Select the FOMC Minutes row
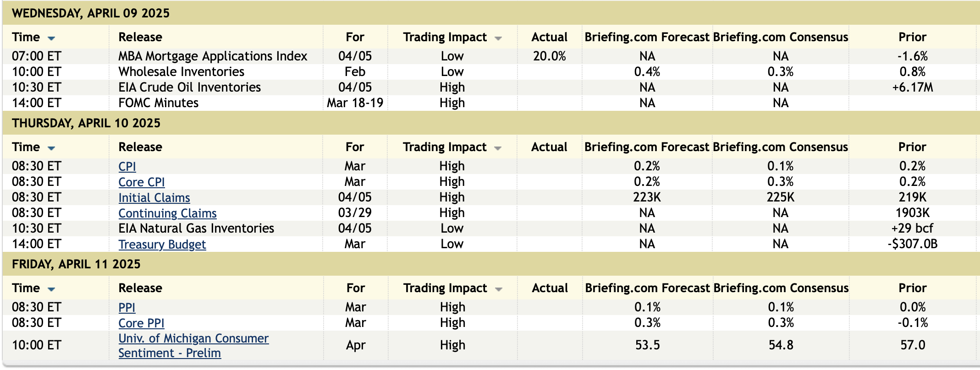The width and height of the screenshot is (980, 370). pos(158,103)
